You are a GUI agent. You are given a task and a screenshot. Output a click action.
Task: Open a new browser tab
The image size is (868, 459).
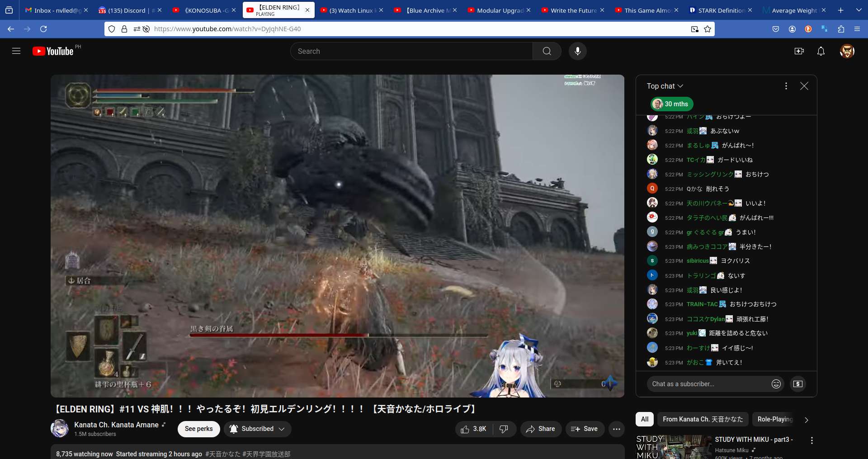(841, 10)
